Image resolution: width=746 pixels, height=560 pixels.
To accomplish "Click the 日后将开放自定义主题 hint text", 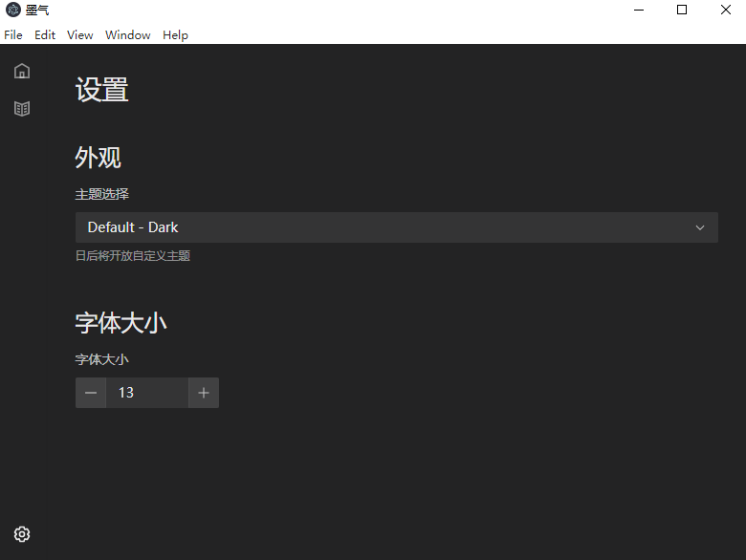I will [x=133, y=256].
